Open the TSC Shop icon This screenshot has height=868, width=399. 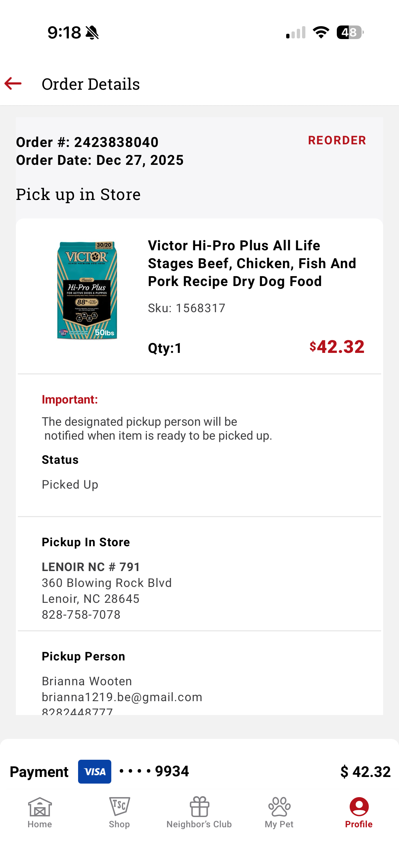point(119,807)
